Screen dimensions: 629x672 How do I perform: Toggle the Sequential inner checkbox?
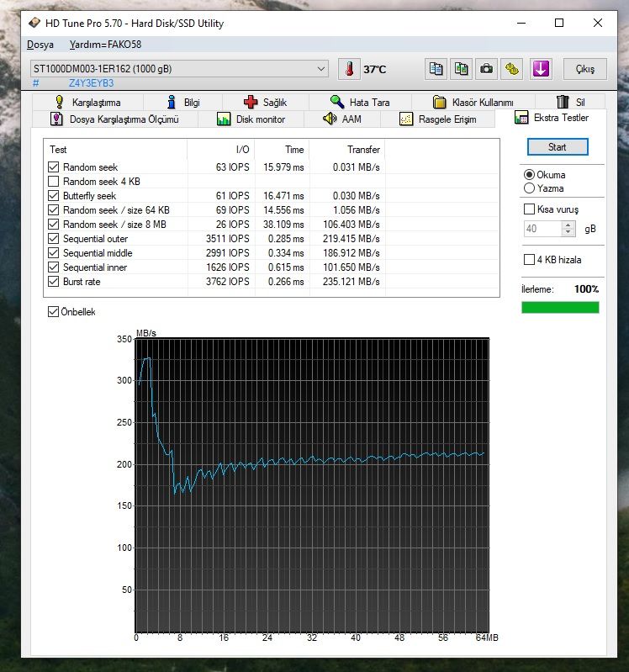pos(53,267)
